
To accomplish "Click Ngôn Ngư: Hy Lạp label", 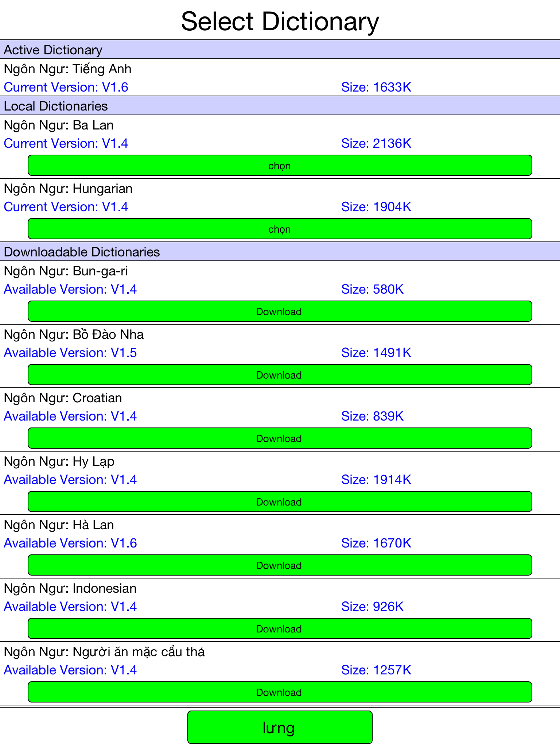I will click(x=59, y=461).
